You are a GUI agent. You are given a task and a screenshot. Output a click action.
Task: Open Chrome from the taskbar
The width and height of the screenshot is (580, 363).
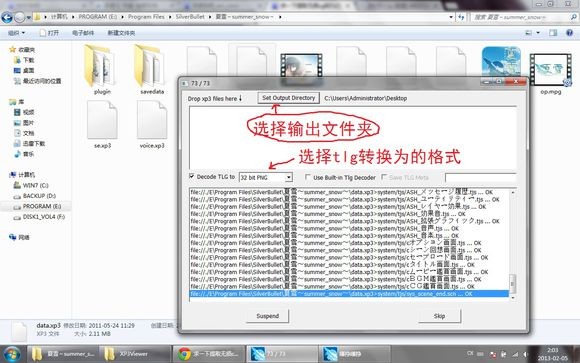click(209, 354)
